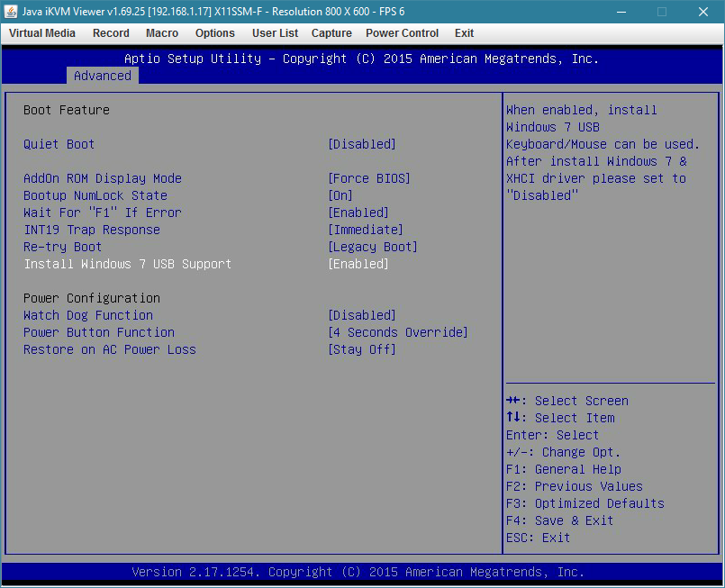Select Wait For "F1" If Error
725x588 pixels.
pos(103,213)
